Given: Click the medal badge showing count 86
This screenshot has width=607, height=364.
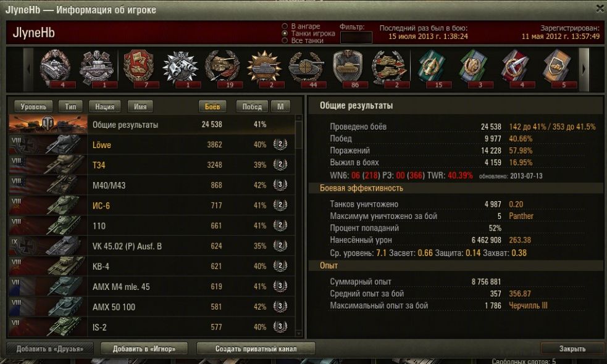Looking at the screenshot, I should [348, 68].
